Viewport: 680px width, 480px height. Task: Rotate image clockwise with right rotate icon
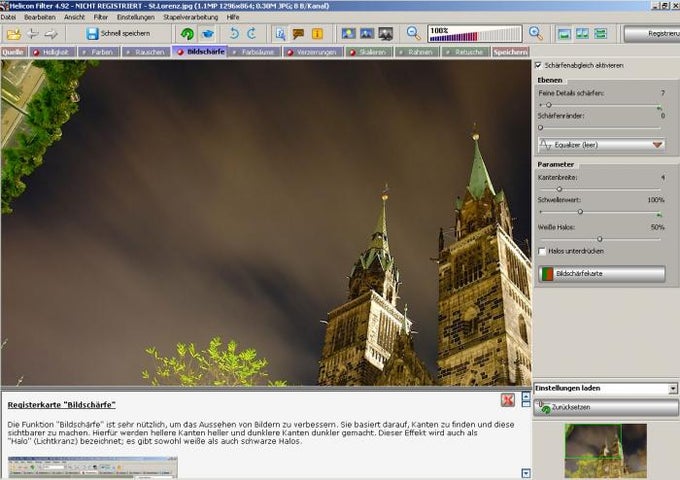tap(252, 33)
